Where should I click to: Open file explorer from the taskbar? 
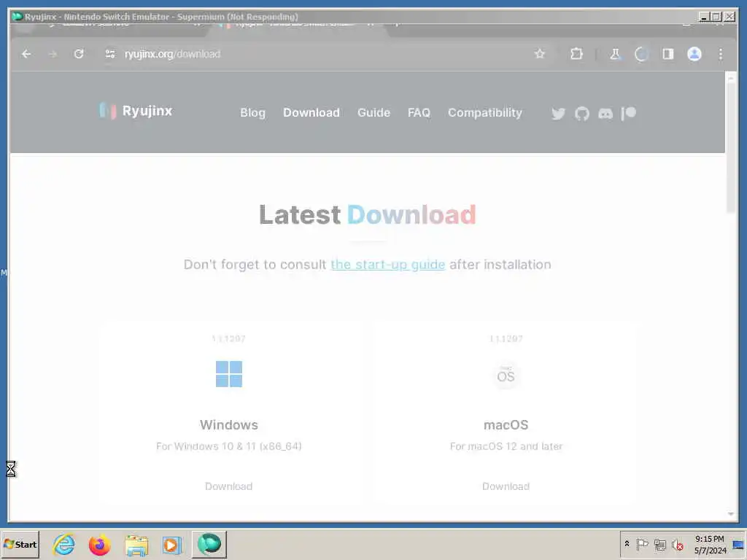(x=136, y=545)
